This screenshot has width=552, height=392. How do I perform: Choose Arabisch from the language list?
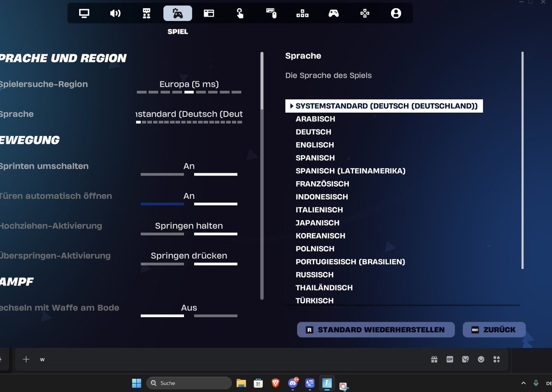pos(316,119)
